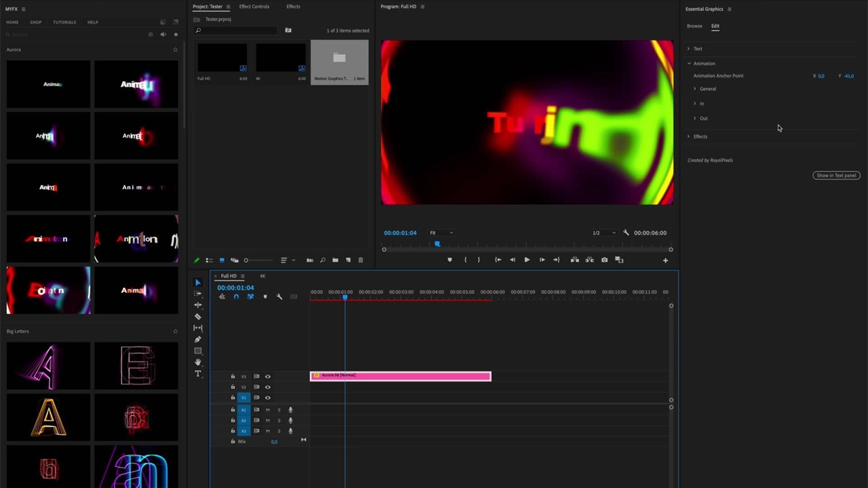Open the Program Monitor wrench settings

click(626, 232)
